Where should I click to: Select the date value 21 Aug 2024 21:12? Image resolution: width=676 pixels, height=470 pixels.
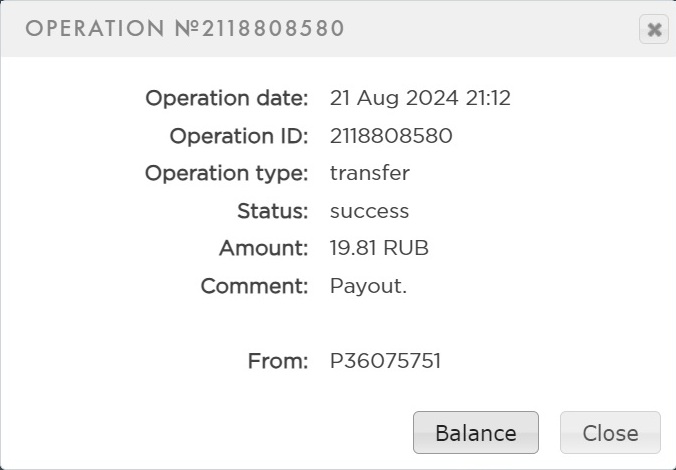click(420, 98)
